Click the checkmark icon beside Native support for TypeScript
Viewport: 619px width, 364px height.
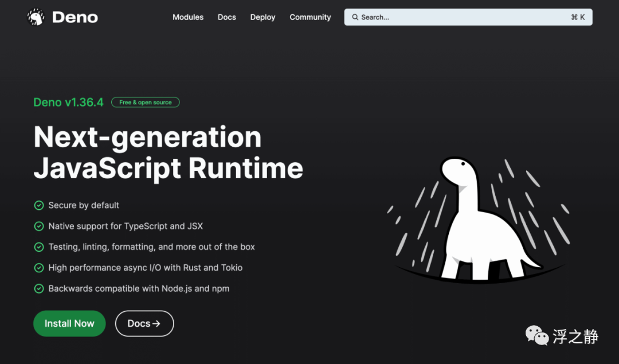click(x=39, y=226)
